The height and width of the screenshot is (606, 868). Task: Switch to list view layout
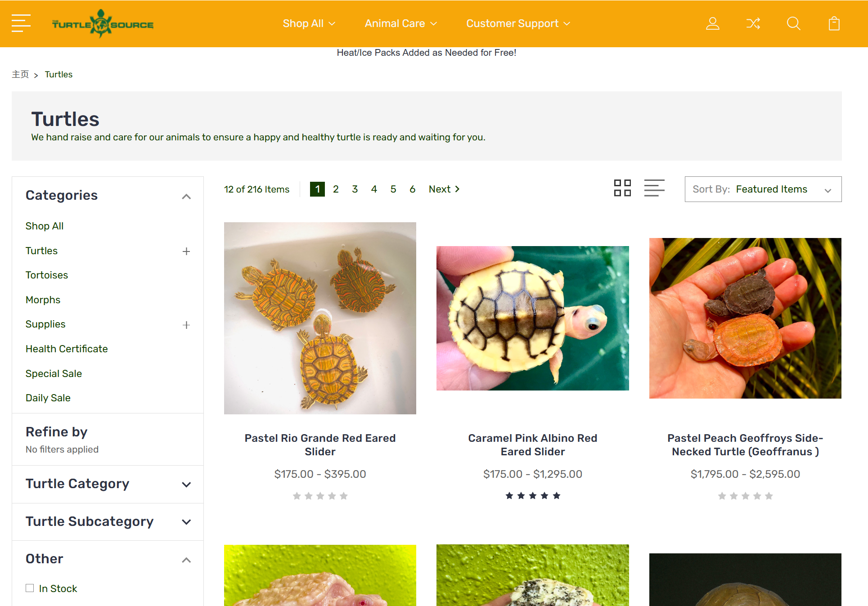654,188
